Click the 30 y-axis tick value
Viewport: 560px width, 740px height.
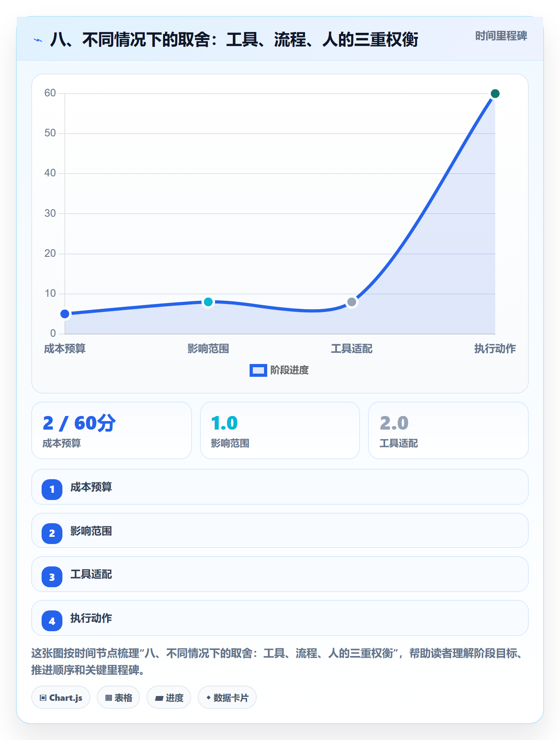click(x=50, y=213)
